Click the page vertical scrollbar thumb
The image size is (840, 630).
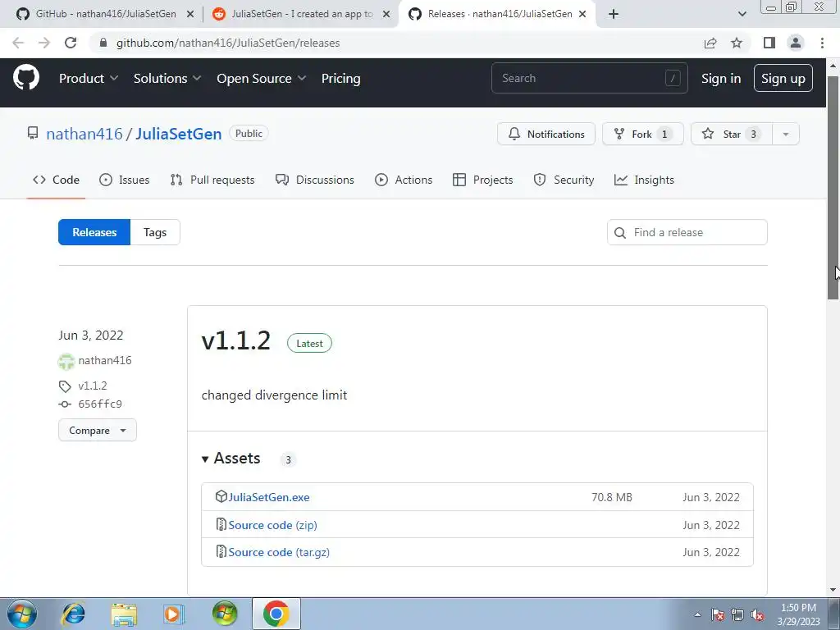833,188
